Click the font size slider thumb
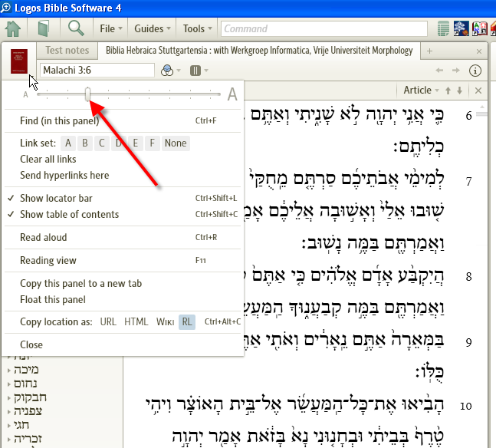This screenshot has height=448, width=496. [x=87, y=94]
